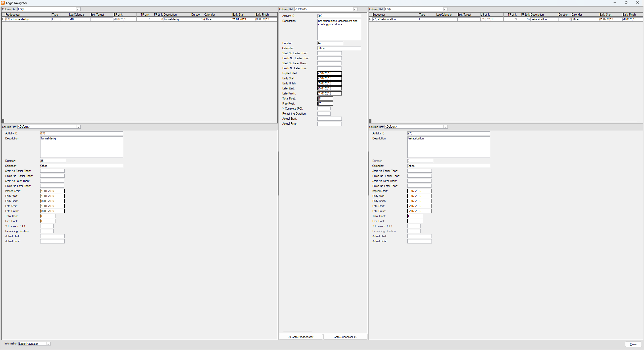The height and width of the screenshot is (350, 644).
Task: Click the Goto Successor button
Action: (345, 337)
